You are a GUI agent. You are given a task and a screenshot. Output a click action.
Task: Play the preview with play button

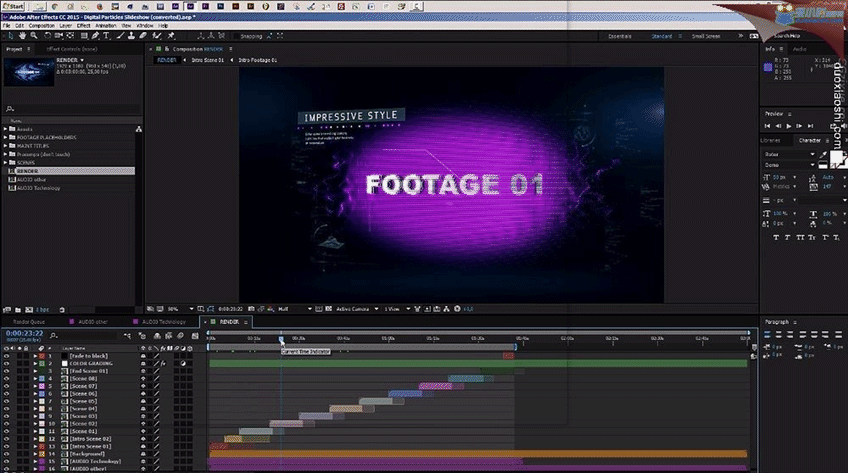pos(789,126)
